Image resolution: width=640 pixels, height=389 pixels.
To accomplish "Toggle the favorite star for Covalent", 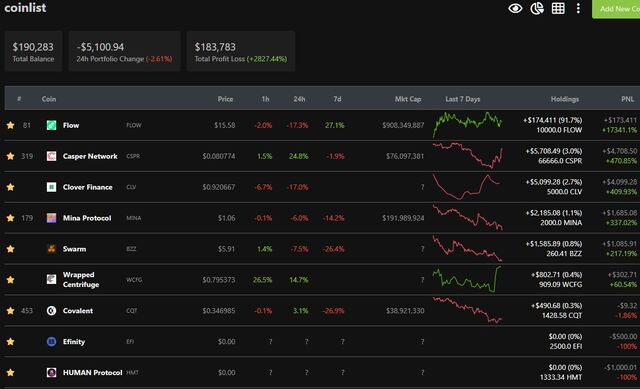I will (x=11, y=311).
